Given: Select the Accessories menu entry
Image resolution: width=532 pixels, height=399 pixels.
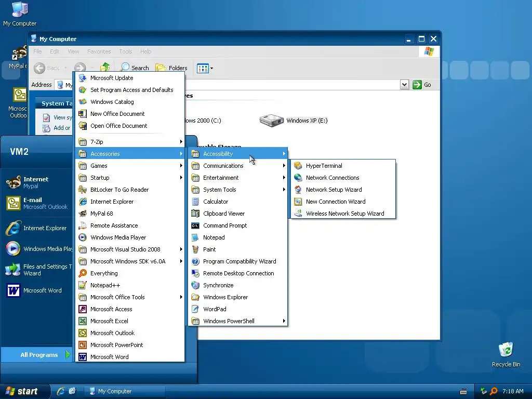Looking at the screenshot, I should [130, 154].
